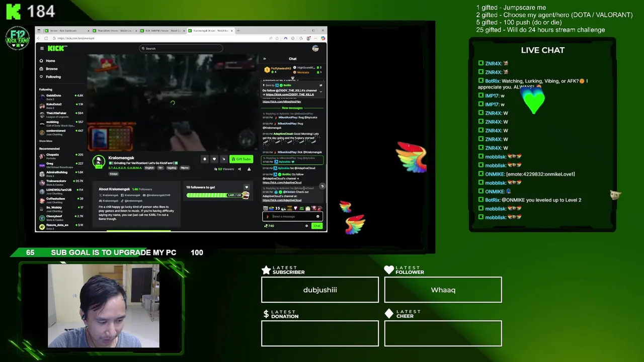Click the browser refresh button
644x362 pixels.
(46, 38)
